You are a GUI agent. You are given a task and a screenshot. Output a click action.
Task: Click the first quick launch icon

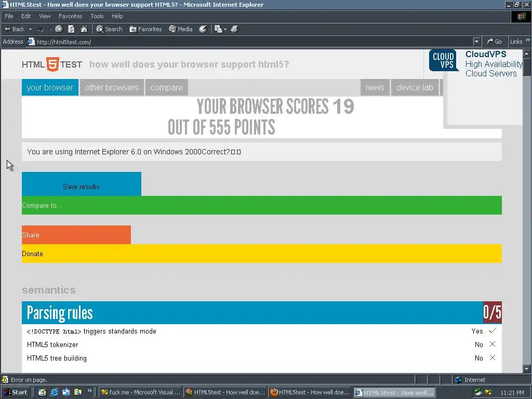coord(42,392)
